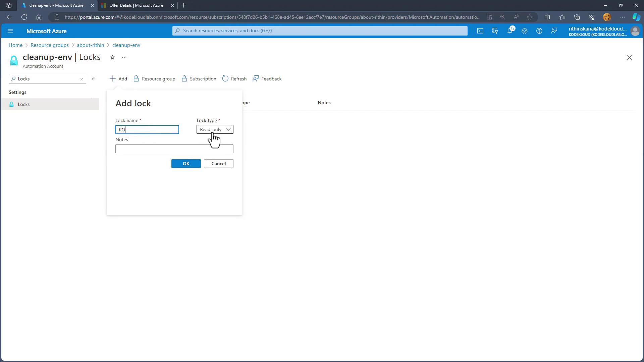Open Azure Cloud Shell icon
644x362 pixels.
(480, 31)
